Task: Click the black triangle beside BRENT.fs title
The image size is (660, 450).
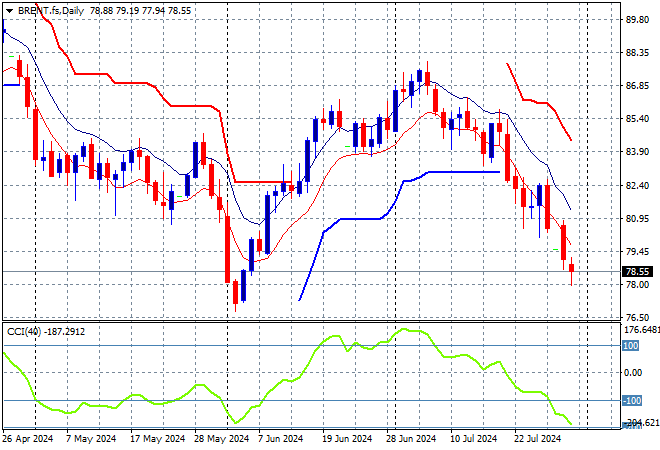Action: click(x=9, y=11)
